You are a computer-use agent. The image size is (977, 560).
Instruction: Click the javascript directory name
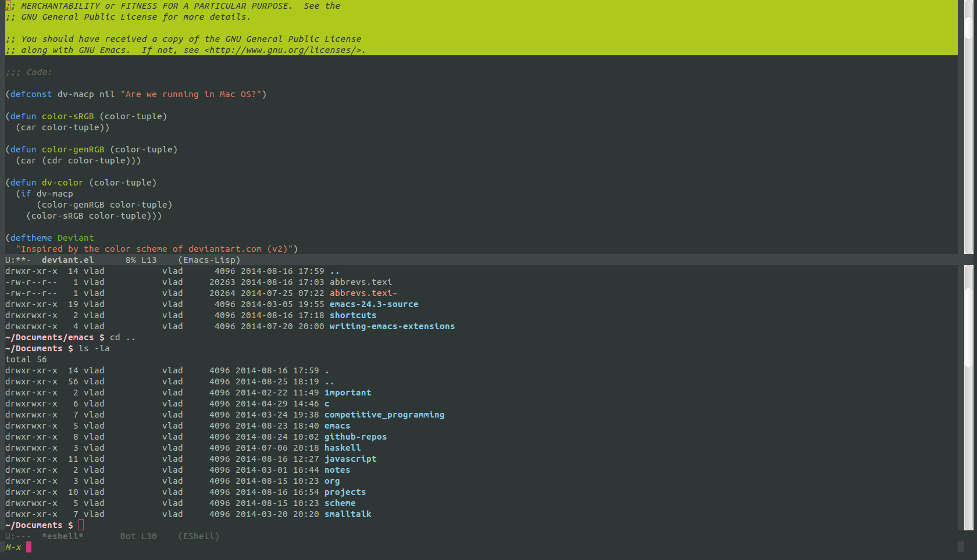(x=350, y=459)
